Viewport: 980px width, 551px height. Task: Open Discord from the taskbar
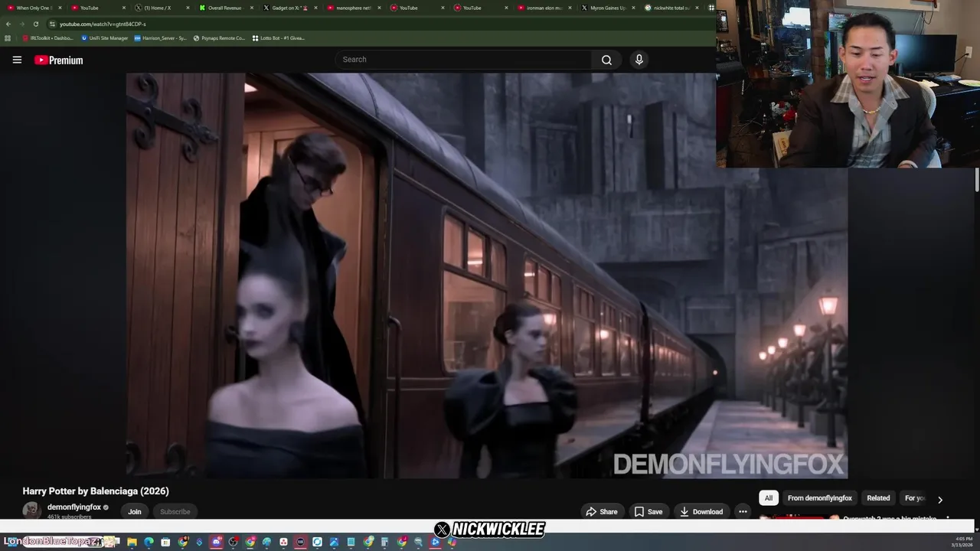(217, 542)
